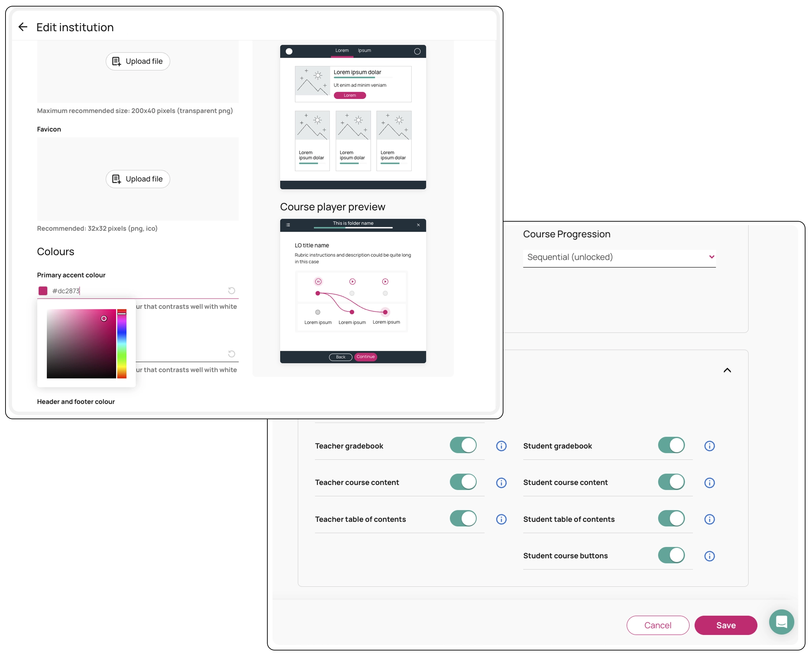Viewport: 812px width, 657px height.
Task: Open info for Teacher gradebook
Action: point(501,446)
